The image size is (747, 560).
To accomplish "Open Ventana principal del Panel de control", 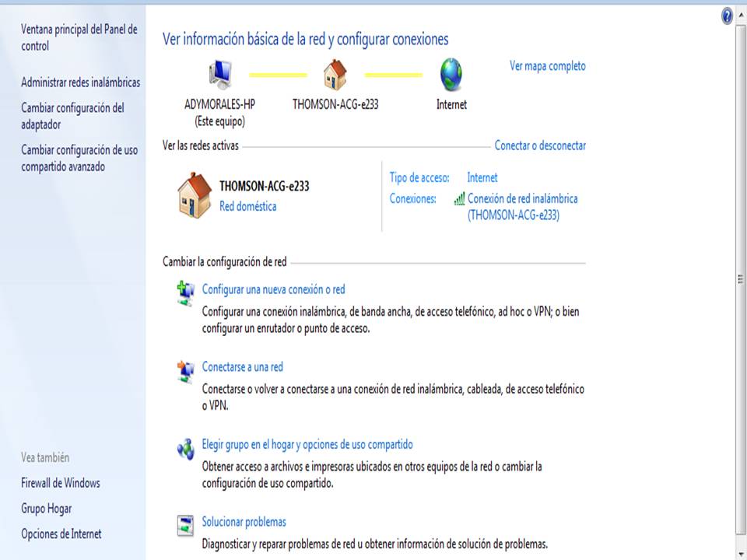I will tap(79, 37).
